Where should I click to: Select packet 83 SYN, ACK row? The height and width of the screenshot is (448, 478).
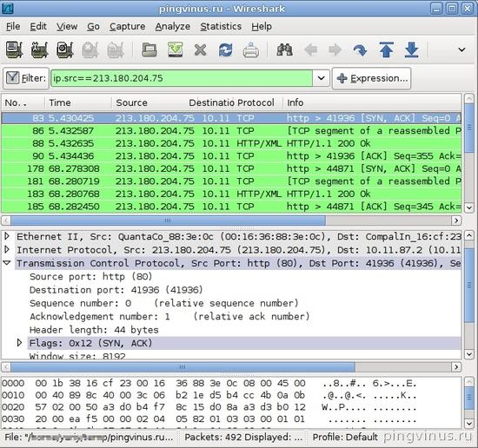click(231, 118)
